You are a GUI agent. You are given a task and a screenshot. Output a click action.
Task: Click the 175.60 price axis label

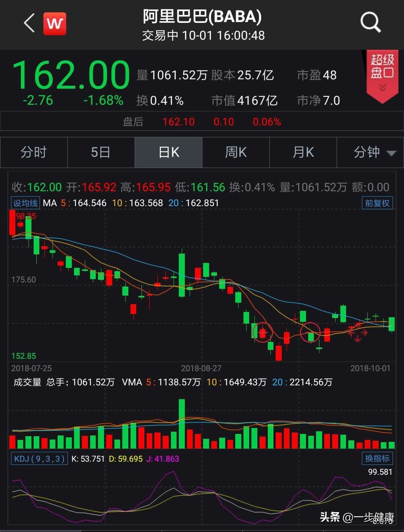tap(24, 279)
